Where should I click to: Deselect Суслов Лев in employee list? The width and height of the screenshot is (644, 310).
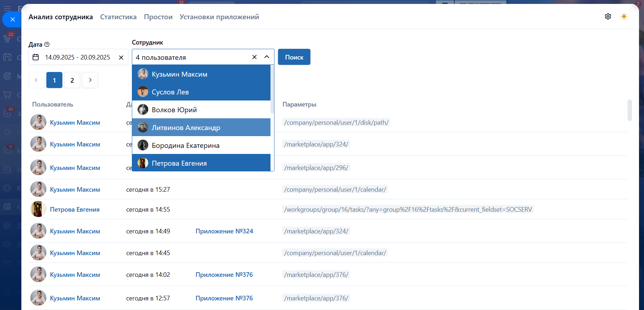click(170, 92)
